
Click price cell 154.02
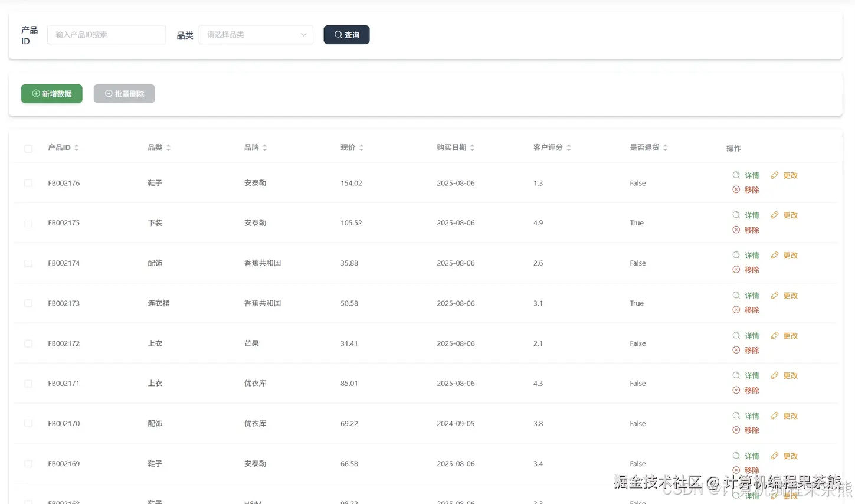point(351,184)
